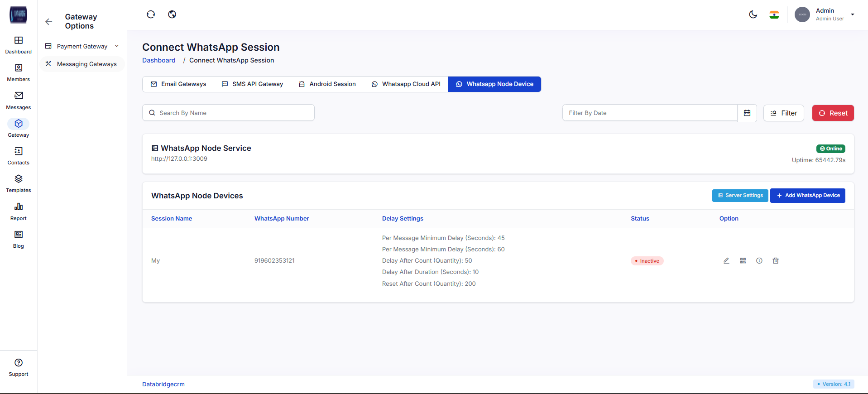Click the info icon in device row

(759, 261)
